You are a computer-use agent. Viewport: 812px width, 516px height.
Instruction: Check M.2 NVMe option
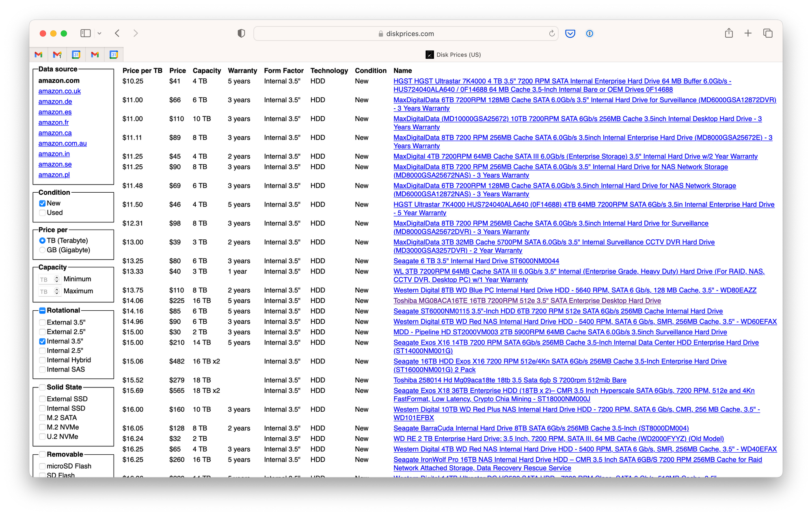point(42,427)
